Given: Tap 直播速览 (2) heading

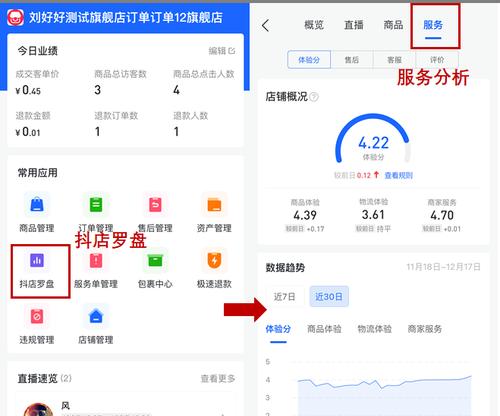Looking at the screenshot, I should coord(44,379).
